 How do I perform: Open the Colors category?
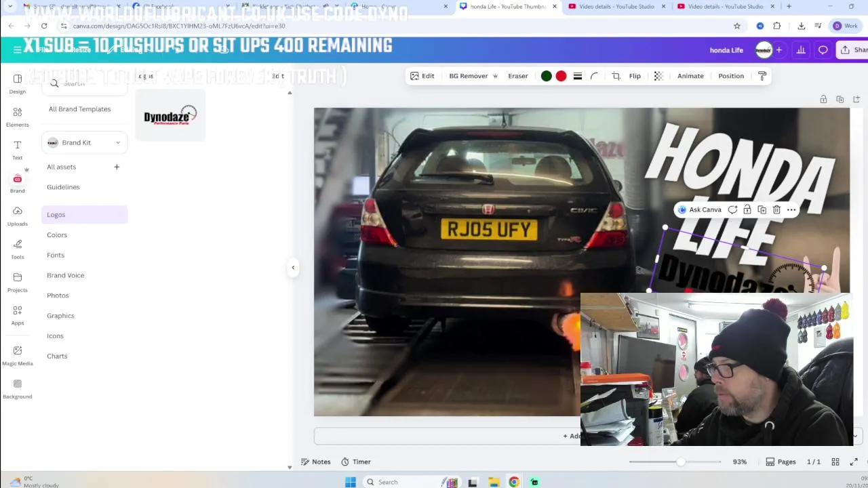pyautogui.click(x=57, y=235)
